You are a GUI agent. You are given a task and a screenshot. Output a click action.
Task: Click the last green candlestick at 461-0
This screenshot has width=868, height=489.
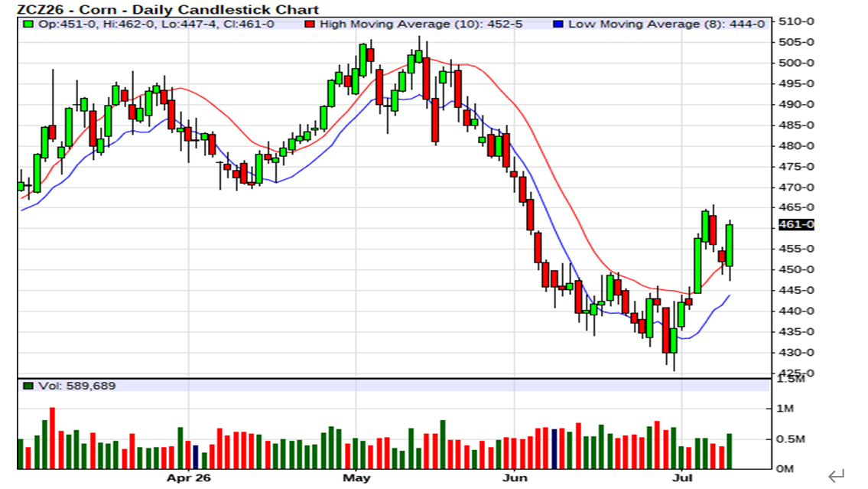click(730, 246)
